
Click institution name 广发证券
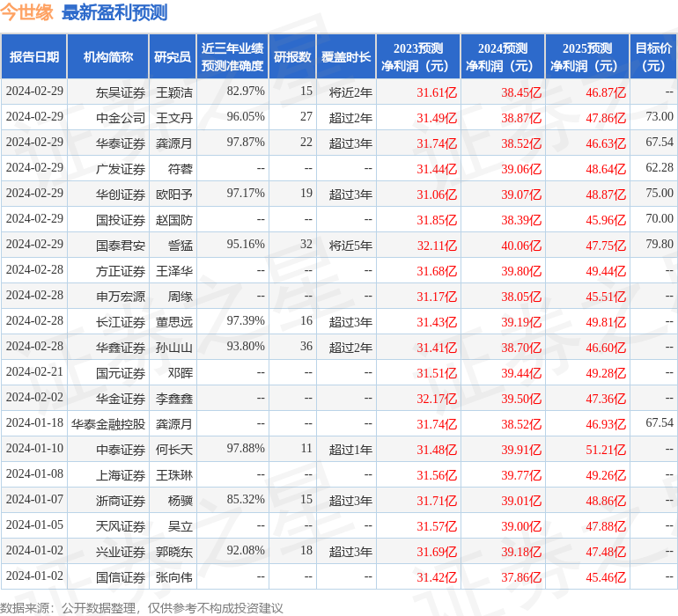[121, 169]
